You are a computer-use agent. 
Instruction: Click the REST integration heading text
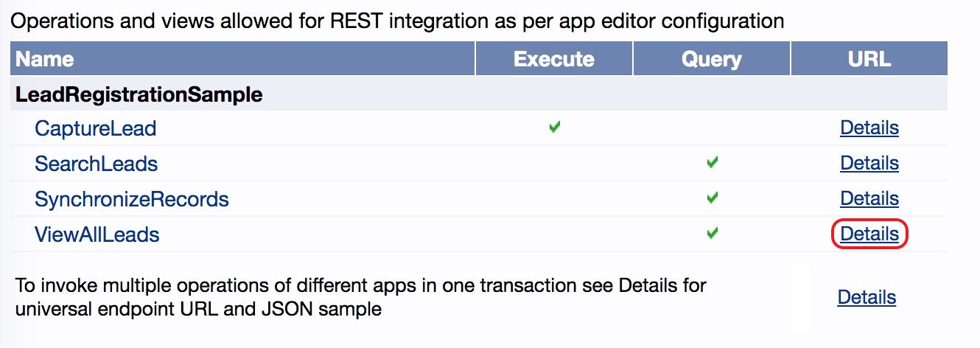(x=396, y=21)
